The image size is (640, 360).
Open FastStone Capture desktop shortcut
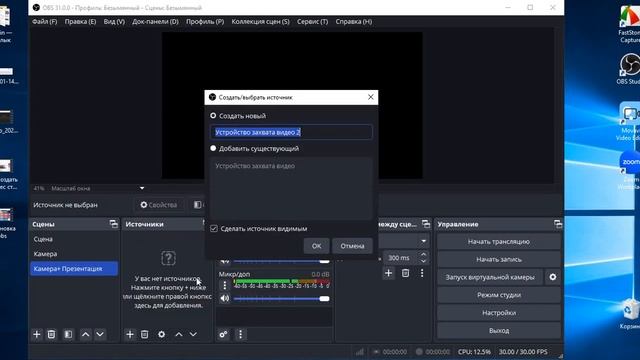[630, 24]
